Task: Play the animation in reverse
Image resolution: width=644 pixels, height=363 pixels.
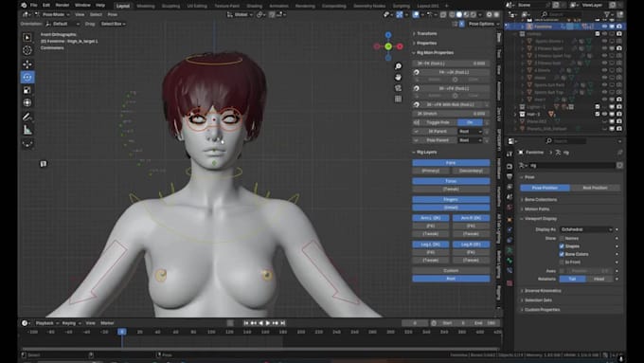Action: (x=260, y=323)
